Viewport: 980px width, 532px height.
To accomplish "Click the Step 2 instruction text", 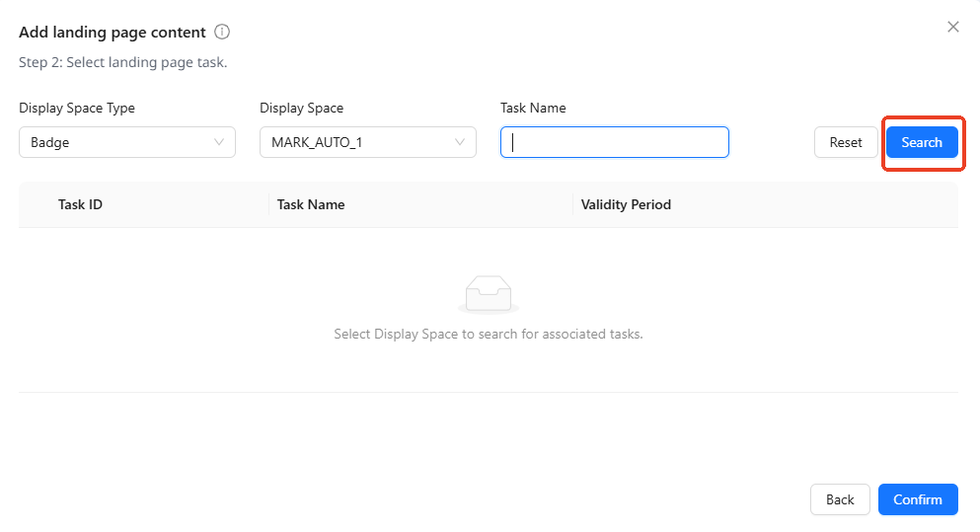I will click(122, 62).
